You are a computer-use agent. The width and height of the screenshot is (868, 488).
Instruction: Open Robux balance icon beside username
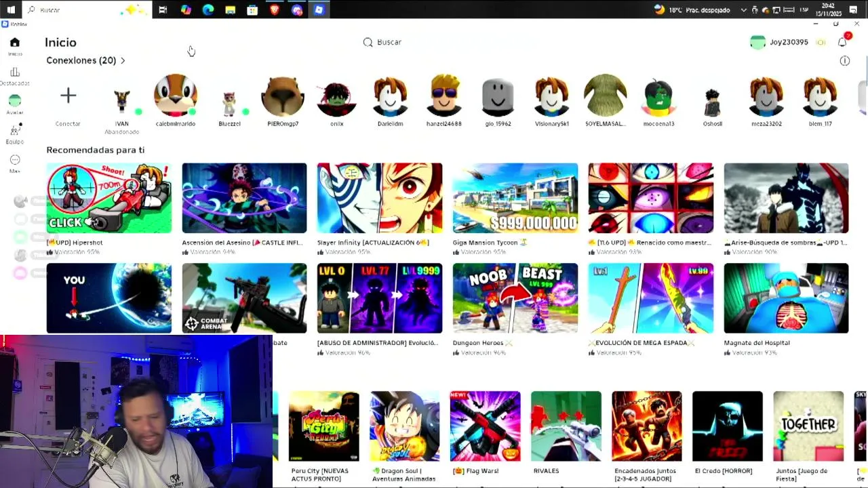click(x=821, y=42)
